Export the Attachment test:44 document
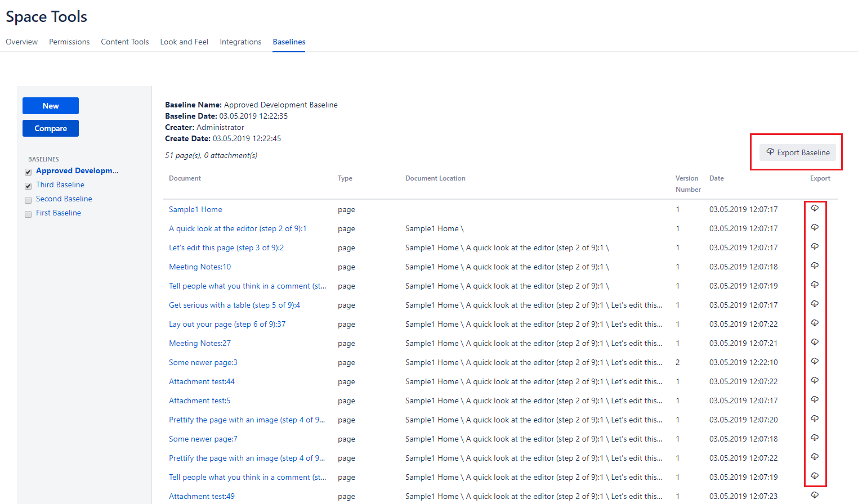 814,381
